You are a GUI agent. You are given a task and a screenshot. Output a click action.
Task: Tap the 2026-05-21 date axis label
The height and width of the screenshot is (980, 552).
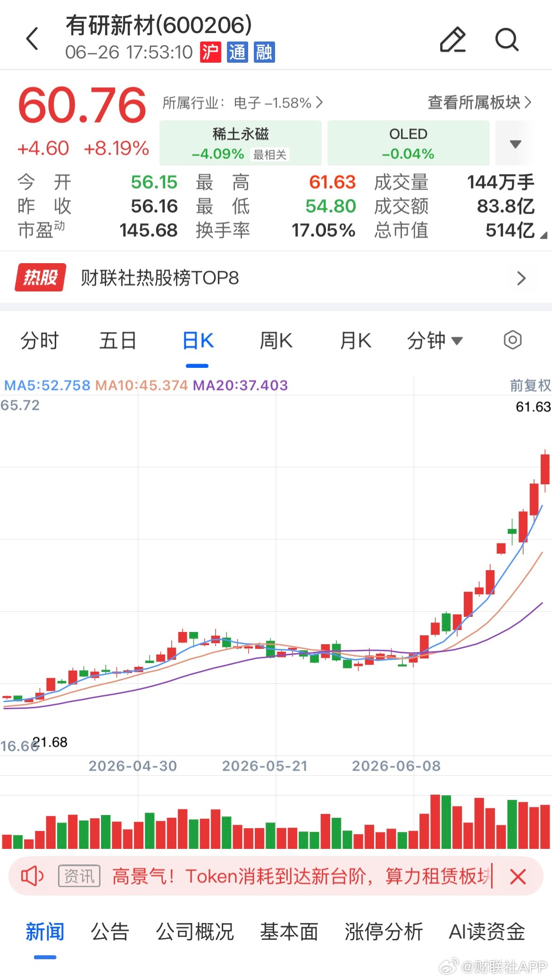[265, 765]
